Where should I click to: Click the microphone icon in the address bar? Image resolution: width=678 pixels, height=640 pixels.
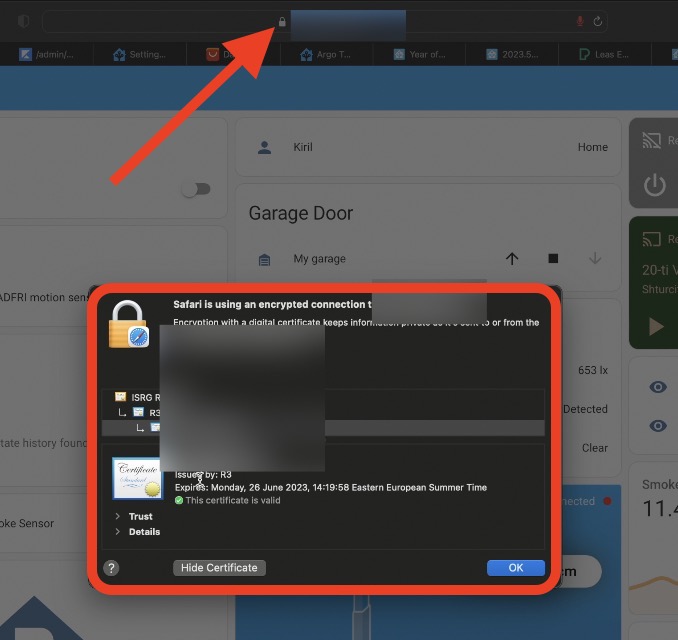(x=580, y=21)
